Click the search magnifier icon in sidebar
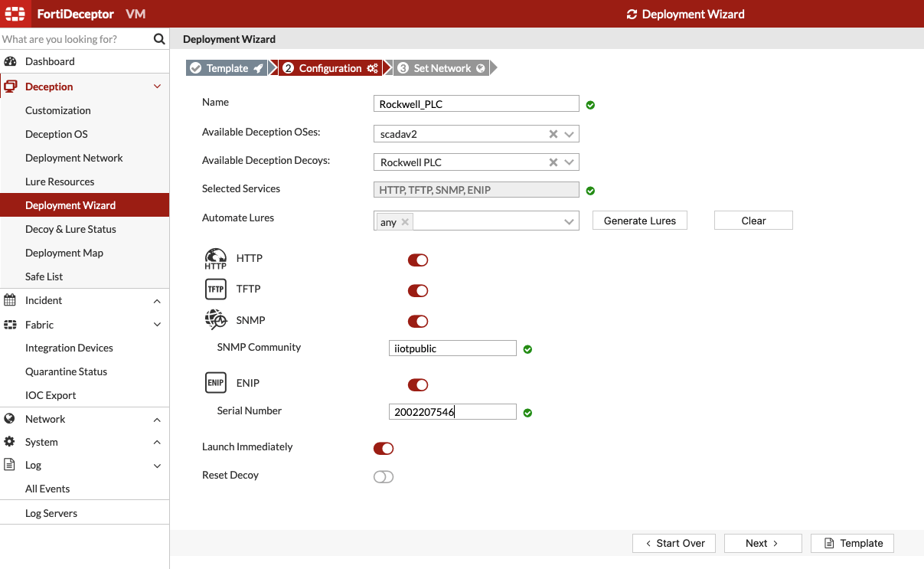 click(158, 38)
